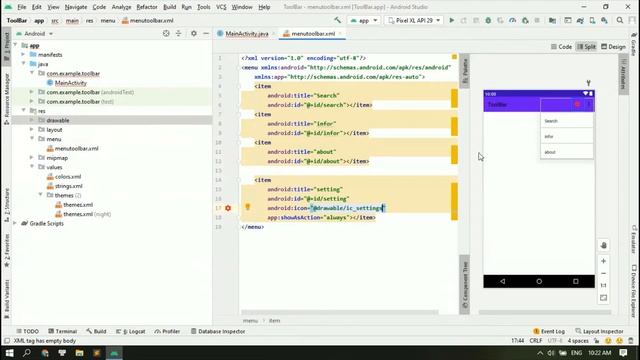Viewport: 640px width, 360px height.
Task: Open Database Inspector tool window
Action: (x=218, y=331)
